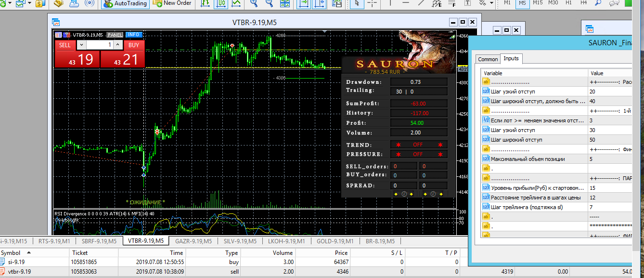Image resolution: width=644 pixels, height=278 pixels.
Task: Toggle the blue INFO button on chart
Action: pyautogui.click(x=133, y=35)
